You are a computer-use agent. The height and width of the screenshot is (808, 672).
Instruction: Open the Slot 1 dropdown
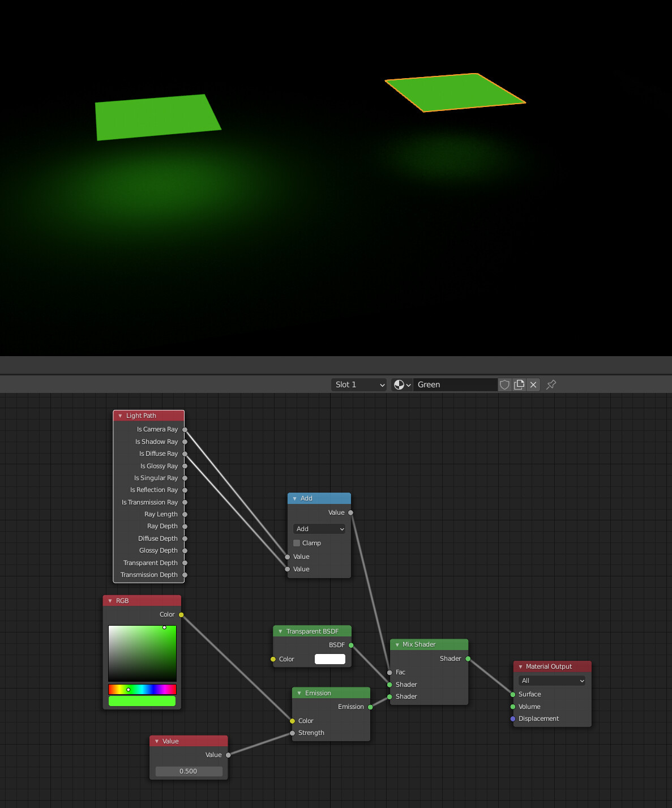tap(358, 384)
